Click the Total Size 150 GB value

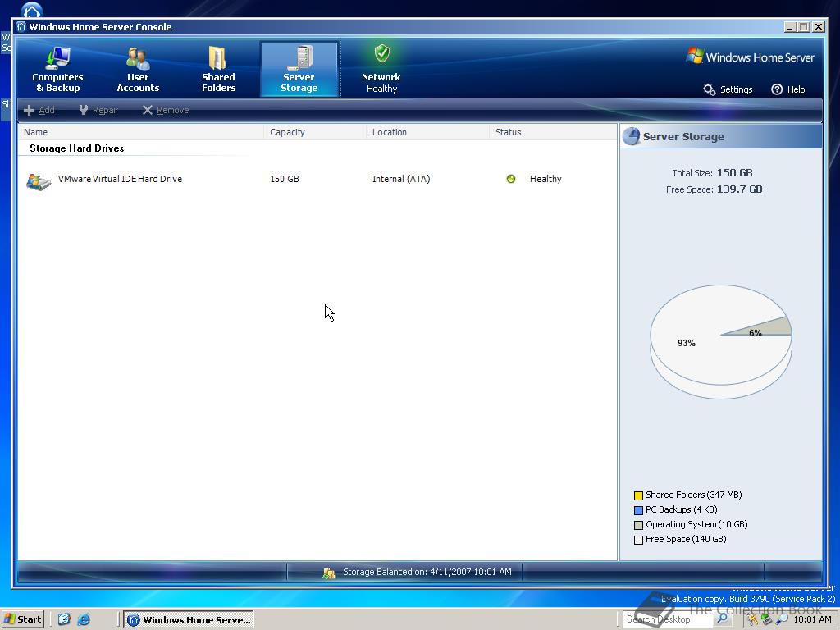coord(734,173)
